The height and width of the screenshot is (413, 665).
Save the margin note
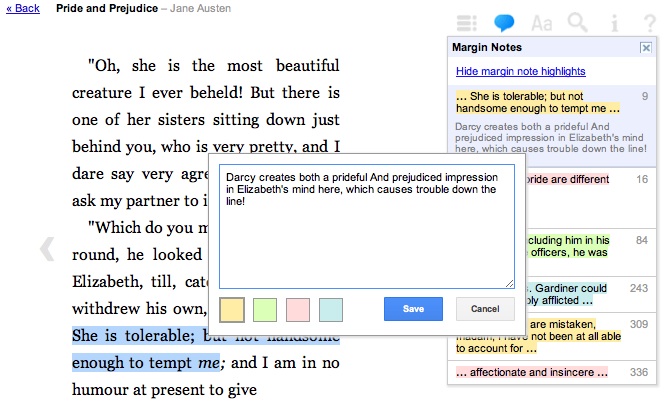click(x=413, y=309)
